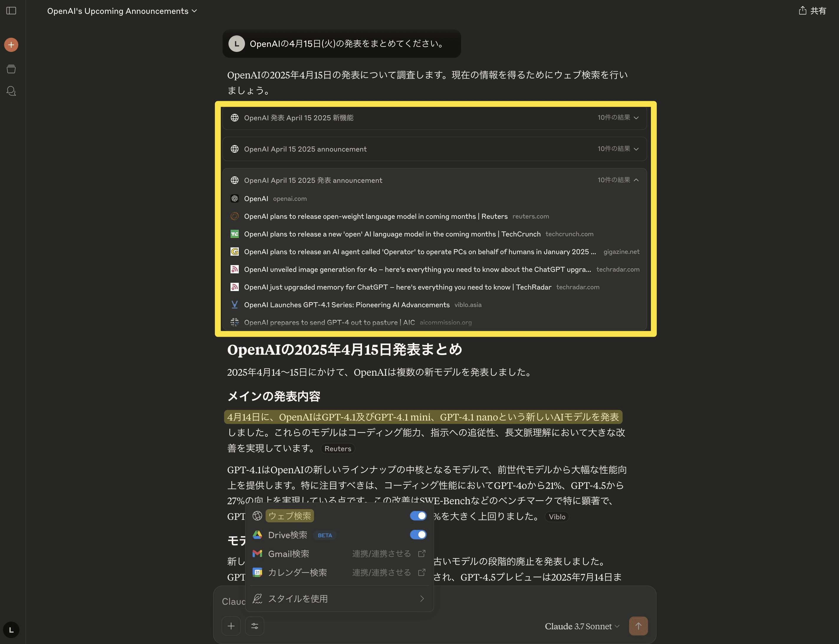Open the Reuters open-weight model search result

click(x=375, y=216)
